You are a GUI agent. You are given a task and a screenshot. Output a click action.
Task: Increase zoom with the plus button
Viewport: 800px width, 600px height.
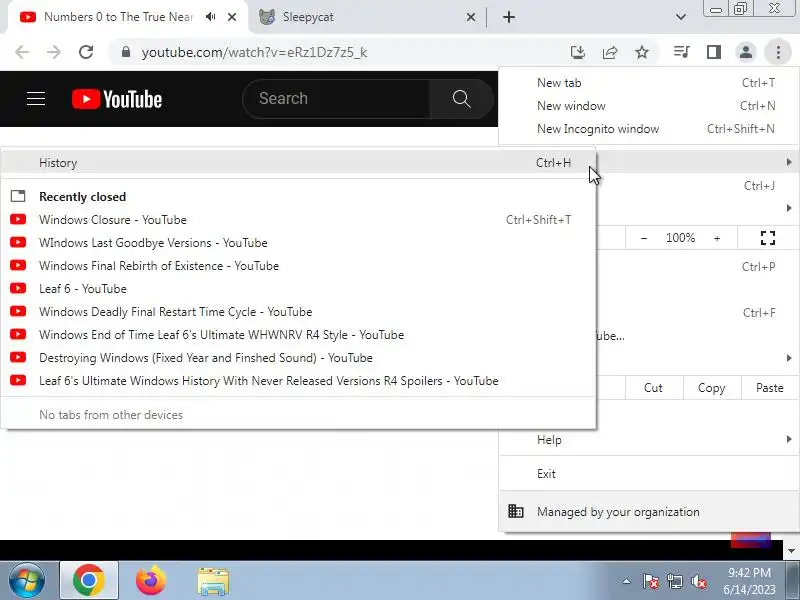tap(717, 238)
